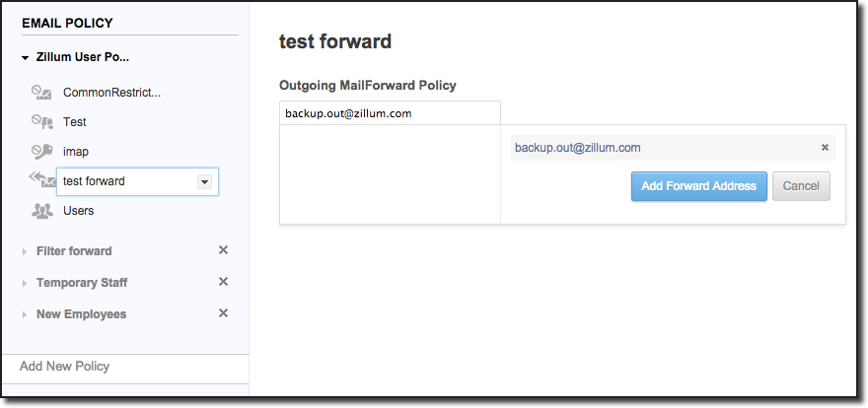This screenshot has height=408, width=868.
Task: Expand the Temporary Staff policy
Action: (x=25, y=283)
